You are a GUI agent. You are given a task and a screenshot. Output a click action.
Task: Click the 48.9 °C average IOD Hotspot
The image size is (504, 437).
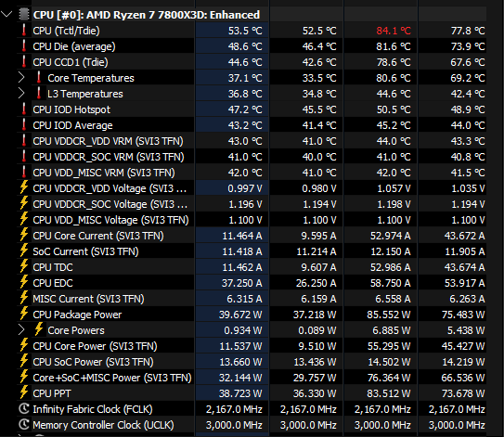(468, 109)
